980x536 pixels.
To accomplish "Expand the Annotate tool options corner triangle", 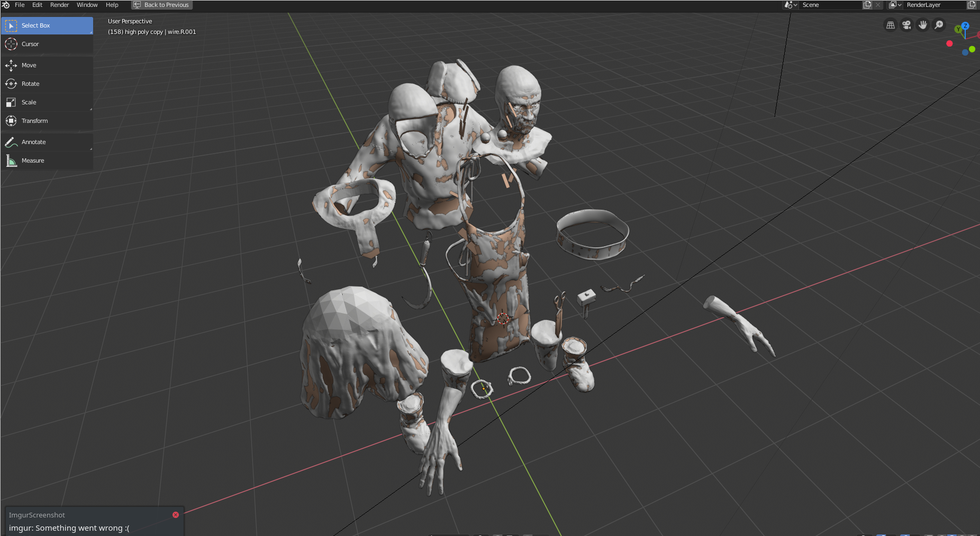I will [91, 149].
